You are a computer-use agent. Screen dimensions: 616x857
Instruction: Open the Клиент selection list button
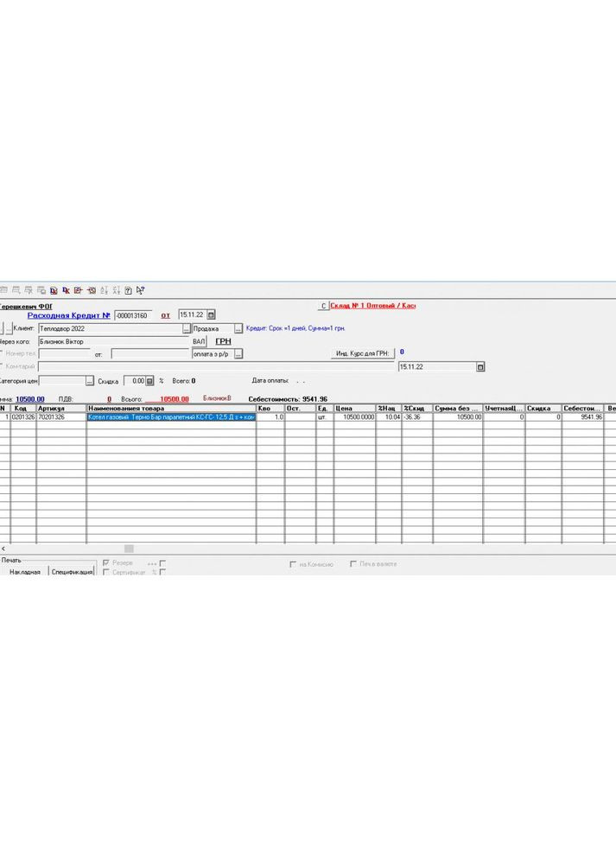pos(186,329)
